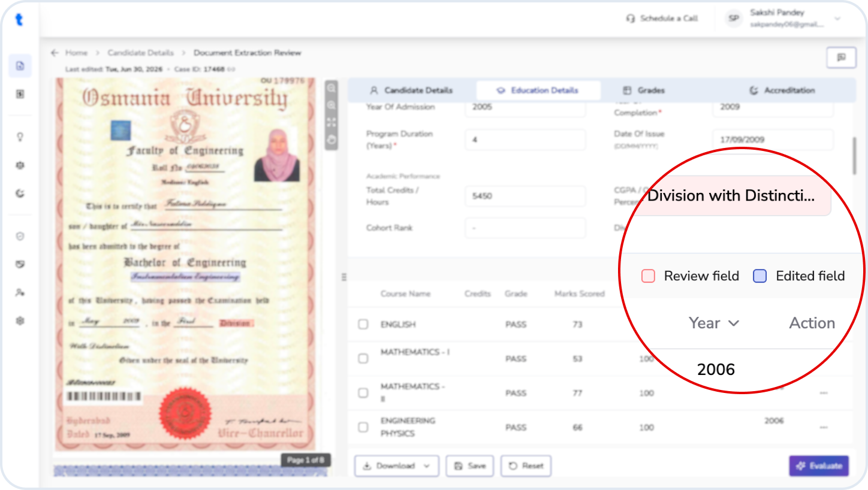Screen dimensions: 868x490
Task: Tick the MATHEMATICS - I course checkbox
Action: click(363, 358)
